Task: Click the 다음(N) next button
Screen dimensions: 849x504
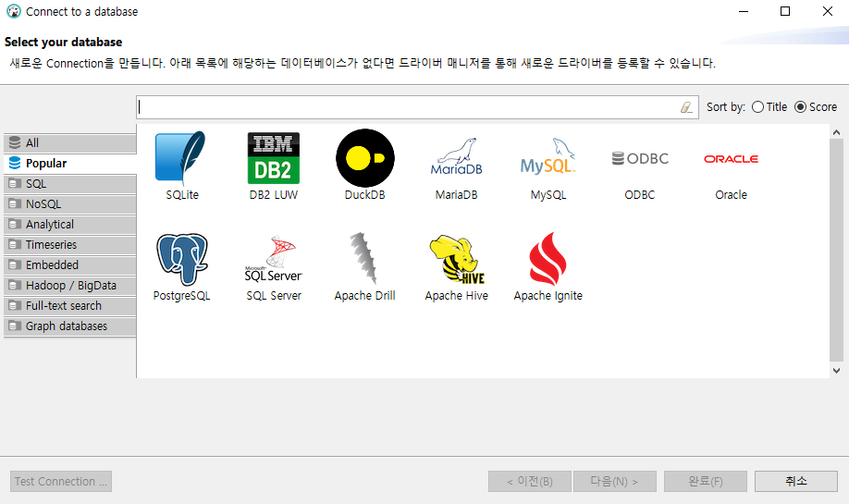Action: 614,481
